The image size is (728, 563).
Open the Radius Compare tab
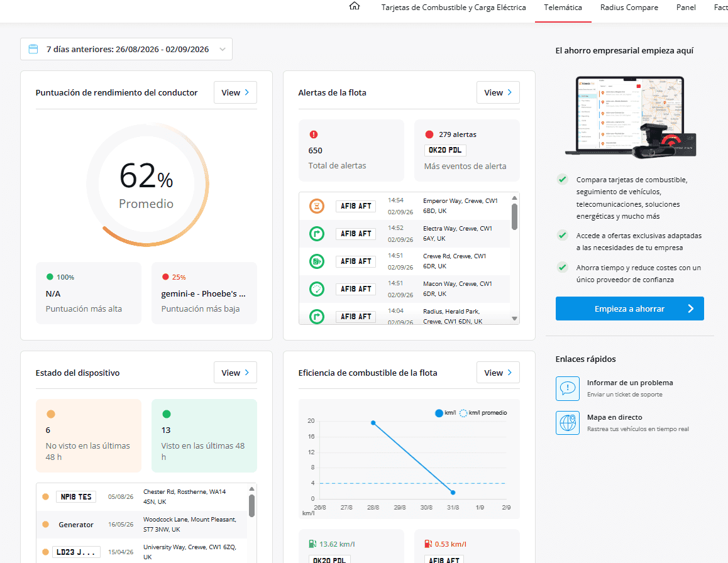pos(629,8)
